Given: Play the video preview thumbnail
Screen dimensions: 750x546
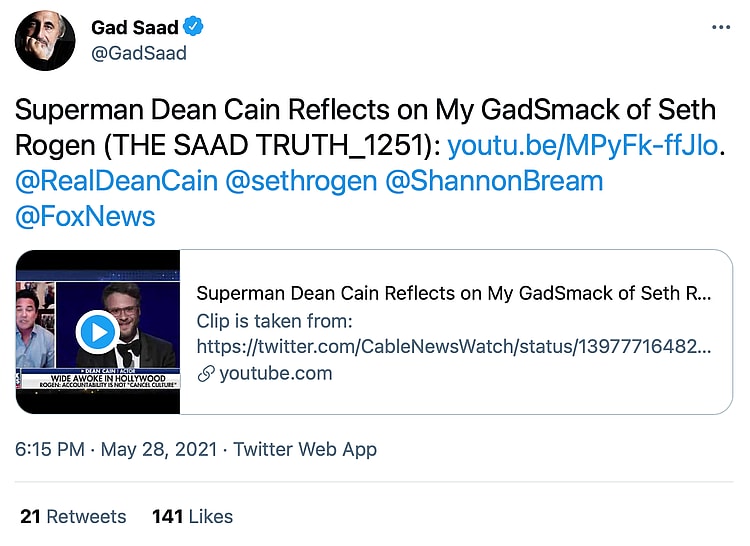Looking at the screenshot, I should tap(98, 331).
